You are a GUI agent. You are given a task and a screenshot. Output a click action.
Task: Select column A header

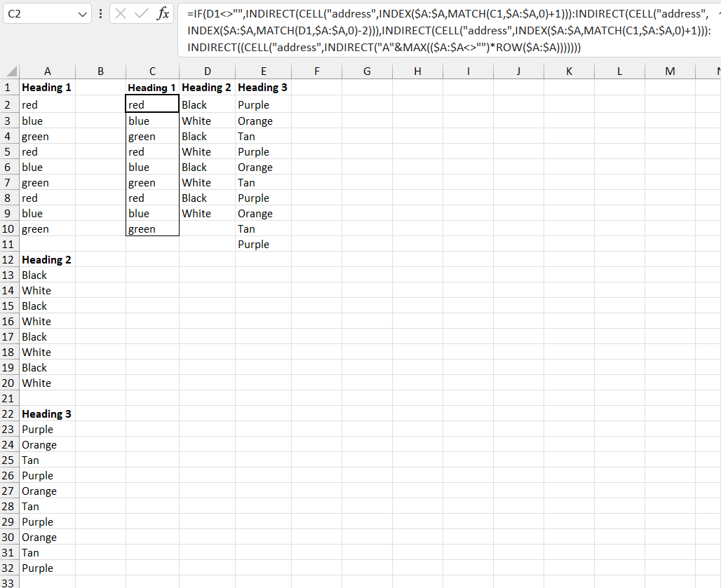[x=48, y=71]
